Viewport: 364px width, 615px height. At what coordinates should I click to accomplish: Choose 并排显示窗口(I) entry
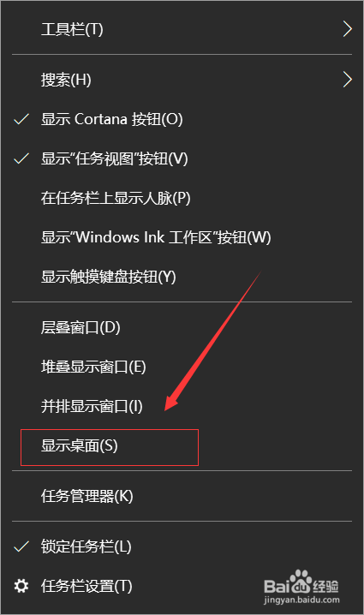pyautogui.click(x=182, y=406)
